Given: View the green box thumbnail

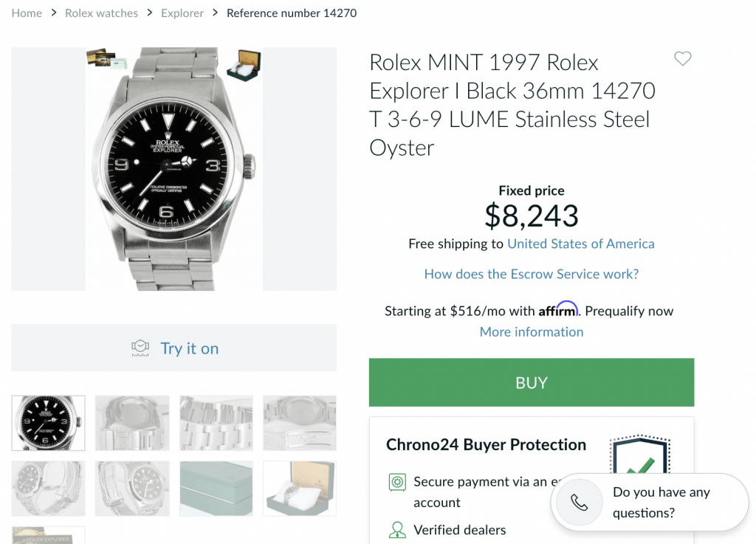Looking at the screenshot, I should [216, 489].
